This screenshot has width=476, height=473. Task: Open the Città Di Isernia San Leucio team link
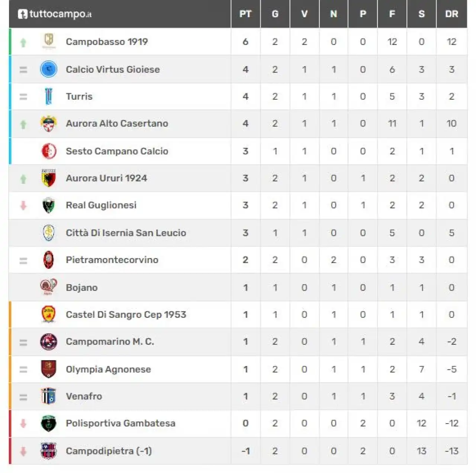126,233
